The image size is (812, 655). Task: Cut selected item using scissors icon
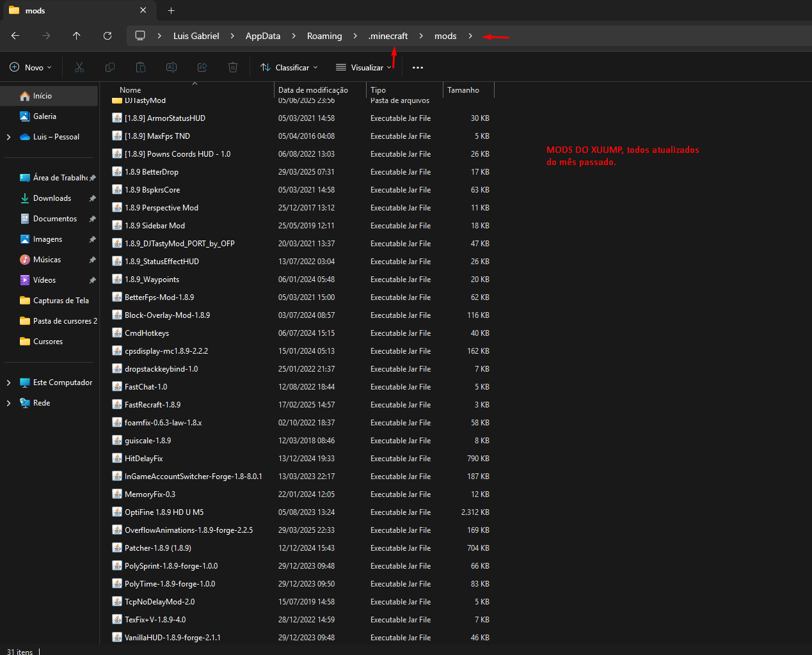coord(79,67)
